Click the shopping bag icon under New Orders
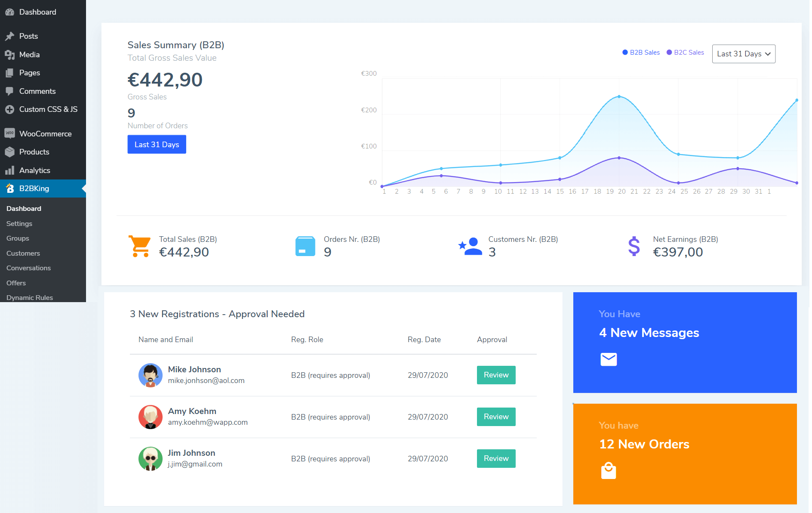This screenshot has width=812, height=513. click(x=608, y=470)
